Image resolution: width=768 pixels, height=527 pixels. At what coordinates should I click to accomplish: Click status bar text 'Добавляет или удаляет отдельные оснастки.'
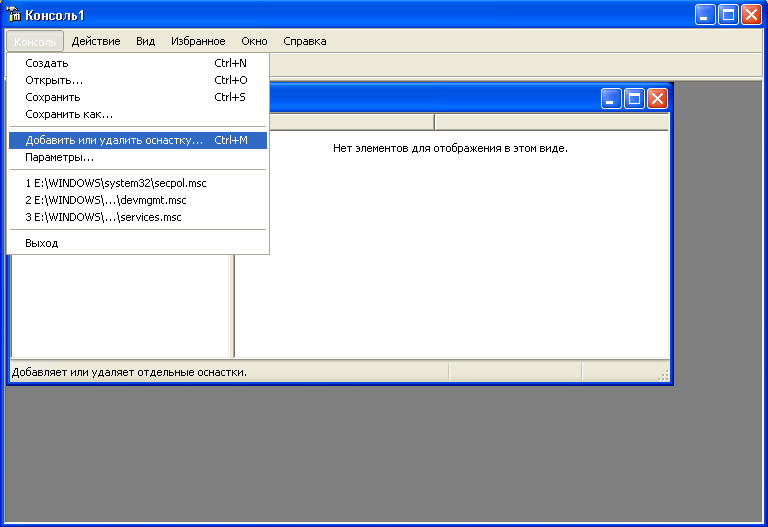pyautogui.click(x=129, y=372)
